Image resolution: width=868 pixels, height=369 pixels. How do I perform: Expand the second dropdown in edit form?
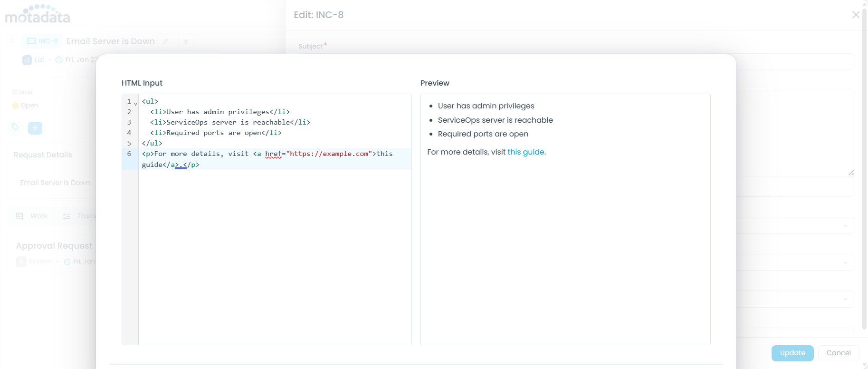tap(845, 262)
